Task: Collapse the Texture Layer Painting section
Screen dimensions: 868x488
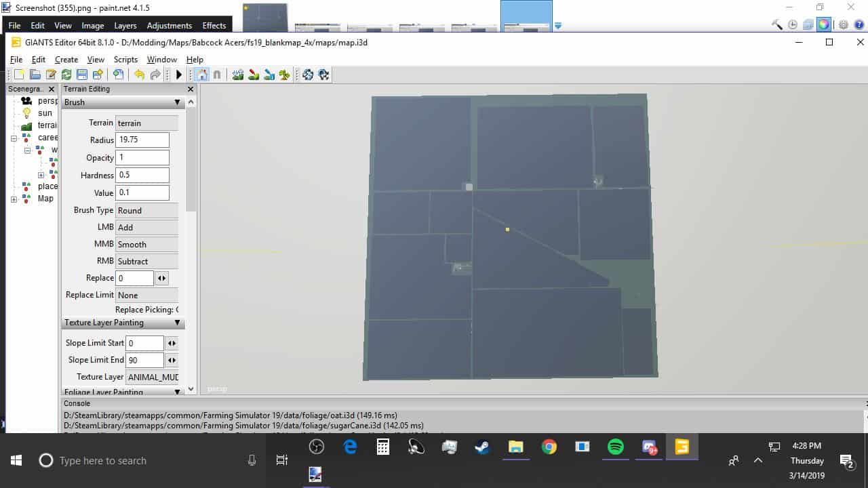Action: [x=177, y=323]
